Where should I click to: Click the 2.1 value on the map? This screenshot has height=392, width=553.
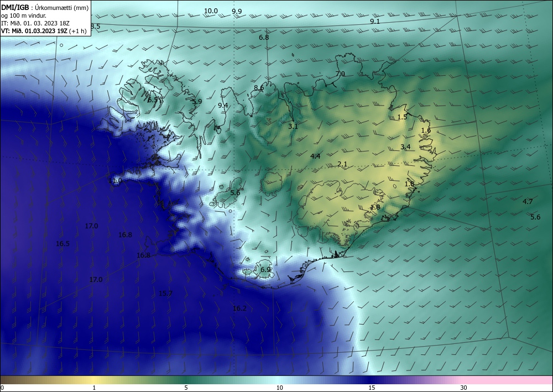(342, 164)
